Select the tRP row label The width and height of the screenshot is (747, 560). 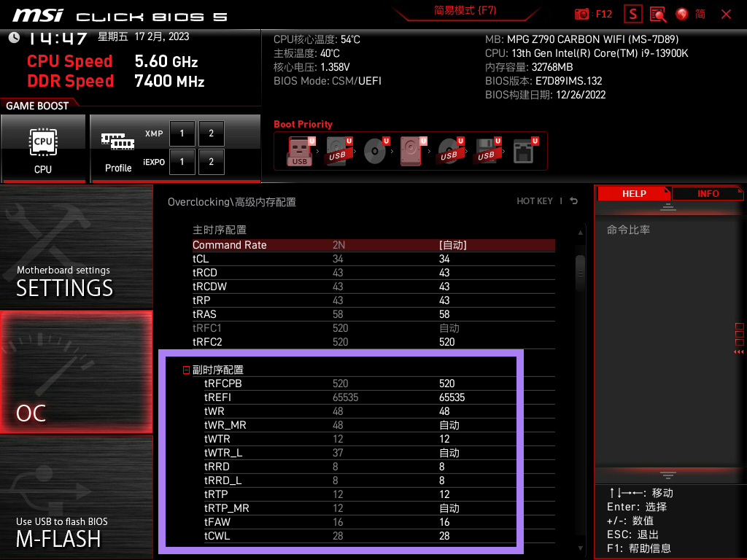tap(201, 300)
